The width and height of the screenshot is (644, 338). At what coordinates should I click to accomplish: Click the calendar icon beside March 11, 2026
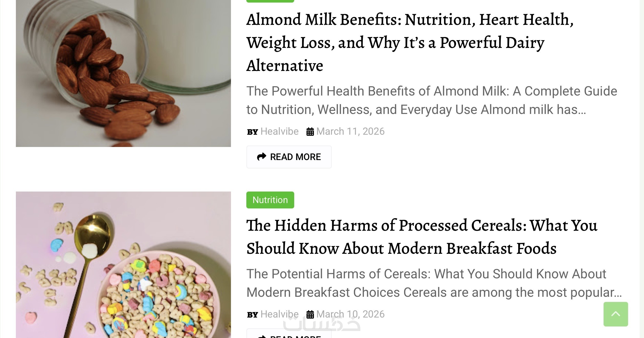click(310, 132)
